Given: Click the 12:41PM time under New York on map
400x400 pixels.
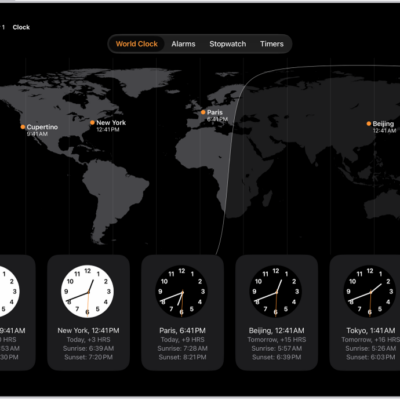Looking at the screenshot, I should point(108,129).
